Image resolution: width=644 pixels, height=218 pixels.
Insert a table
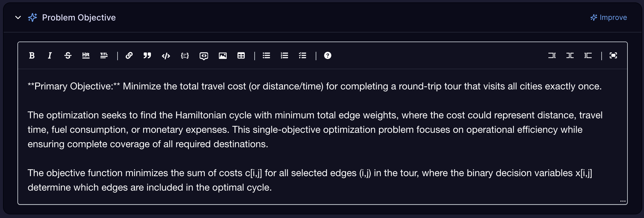[x=241, y=56]
